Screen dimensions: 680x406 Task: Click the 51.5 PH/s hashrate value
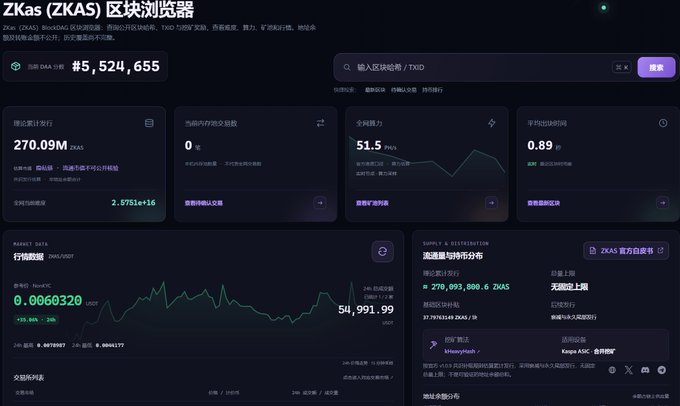(x=369, y=145)
